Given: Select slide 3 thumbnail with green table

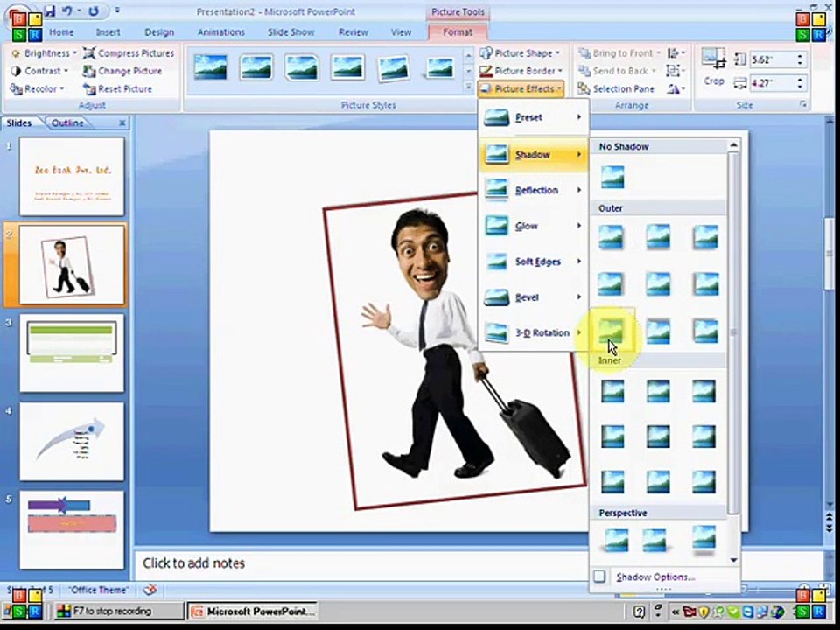Looking at the screenshot, I should (x=72, y=353).
